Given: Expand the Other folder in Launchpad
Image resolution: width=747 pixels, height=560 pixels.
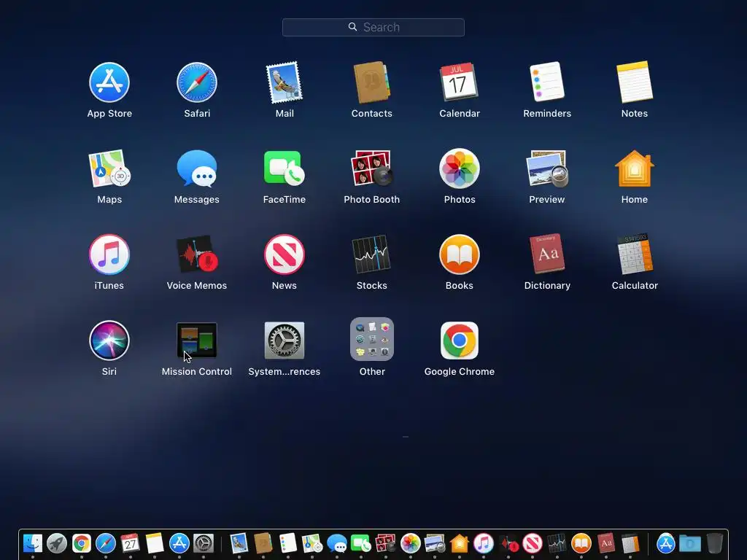Looking at the screenshot, I should coord(371,340).
